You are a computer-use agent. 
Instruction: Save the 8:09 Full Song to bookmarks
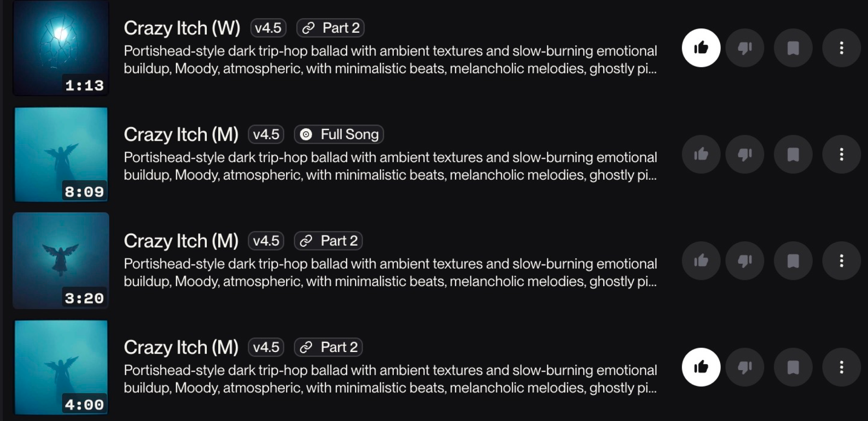793,154
